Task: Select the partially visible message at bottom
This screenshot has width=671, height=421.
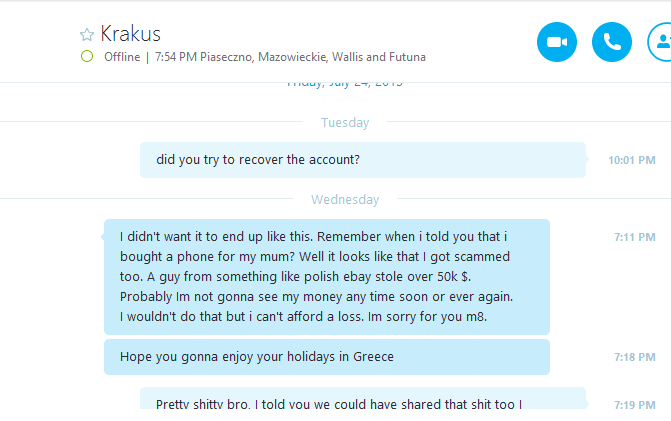Action: point(362,403)
